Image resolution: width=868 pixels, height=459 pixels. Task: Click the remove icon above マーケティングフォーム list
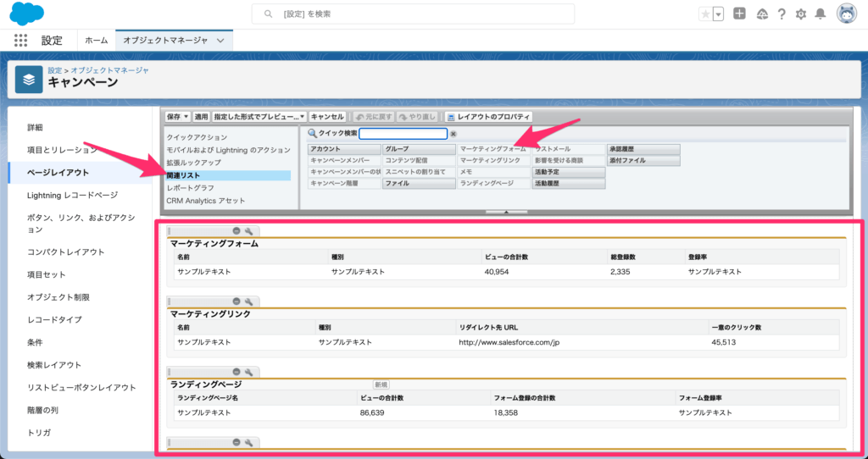tap(236, 231)
